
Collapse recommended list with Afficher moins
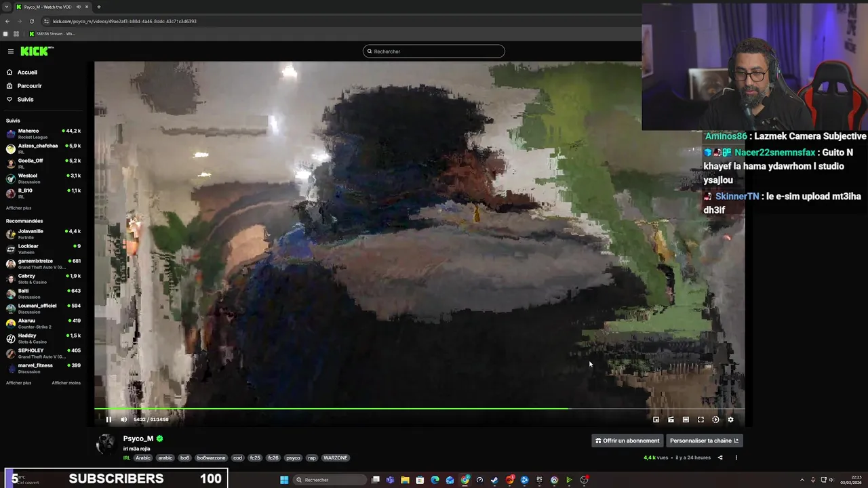tap(66, 383)
